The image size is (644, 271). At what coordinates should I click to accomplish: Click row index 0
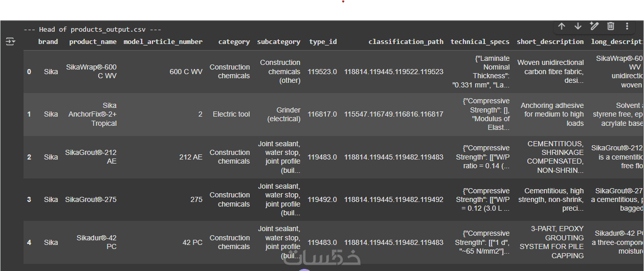click(x=29, y=72)
